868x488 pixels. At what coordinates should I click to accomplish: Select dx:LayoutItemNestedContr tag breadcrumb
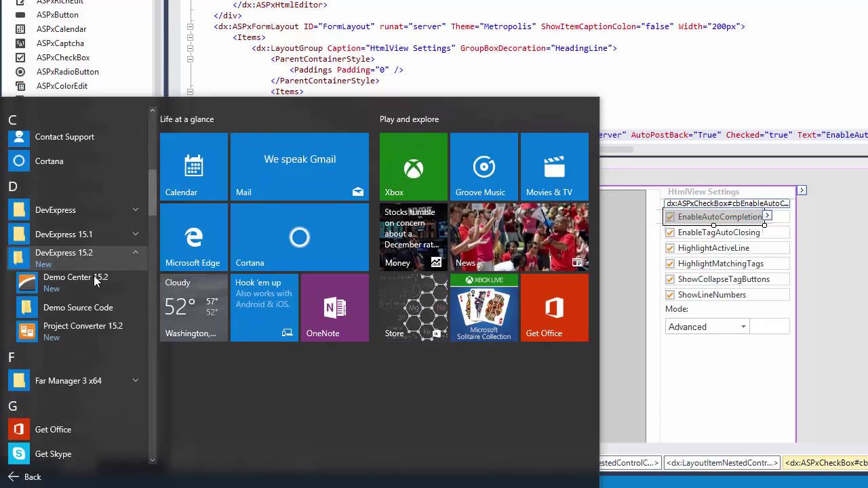[x=722, y=463]
